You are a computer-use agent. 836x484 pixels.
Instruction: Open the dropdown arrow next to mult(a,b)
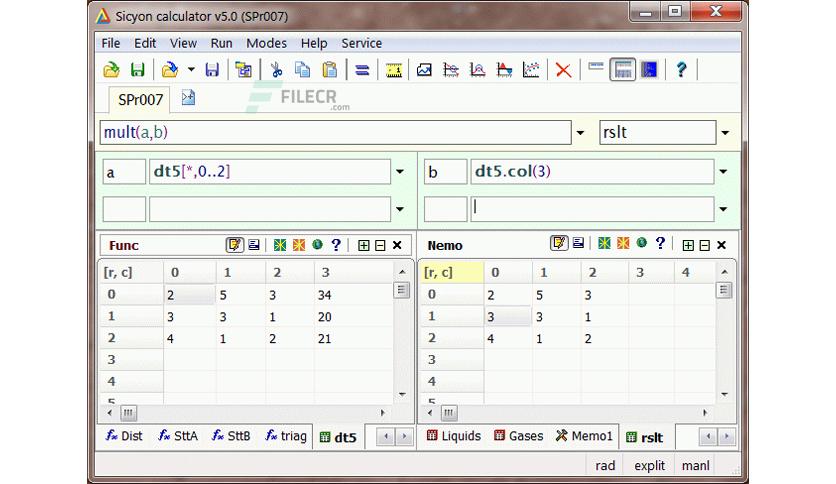(580, 133)
